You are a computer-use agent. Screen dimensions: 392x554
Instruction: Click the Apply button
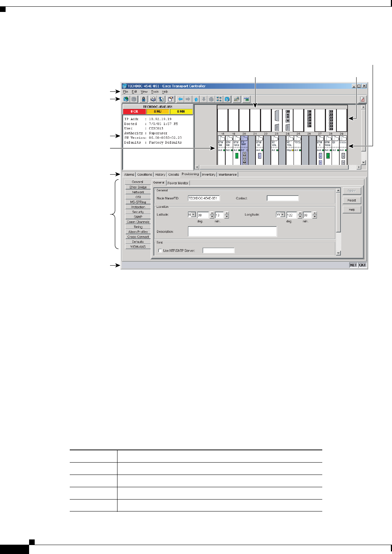point(352,191)
